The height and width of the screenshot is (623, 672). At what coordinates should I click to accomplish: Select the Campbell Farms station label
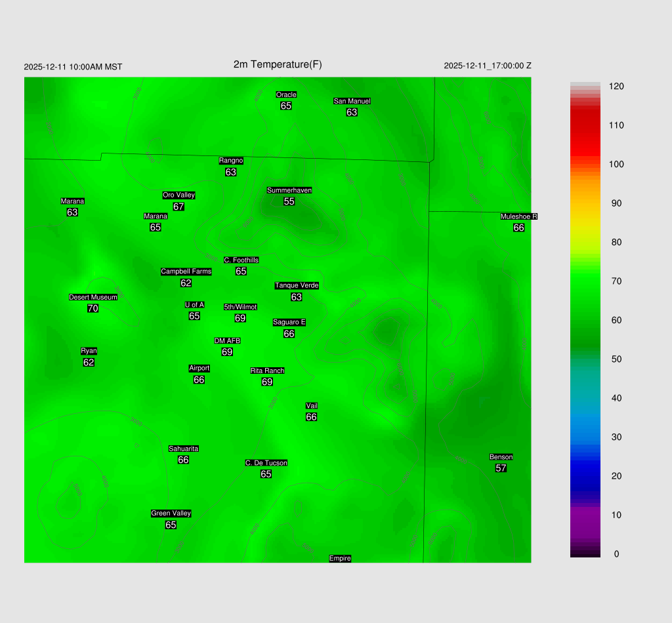[186, 271]
